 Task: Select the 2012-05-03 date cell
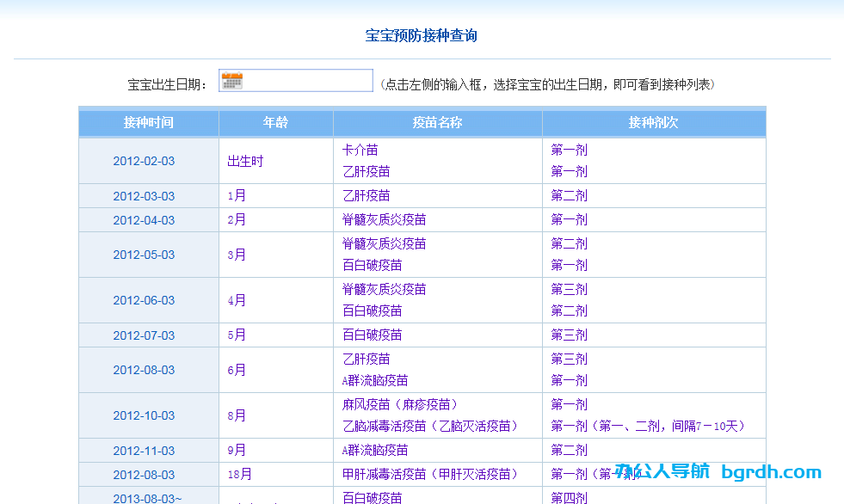click(x=144, y=255)
